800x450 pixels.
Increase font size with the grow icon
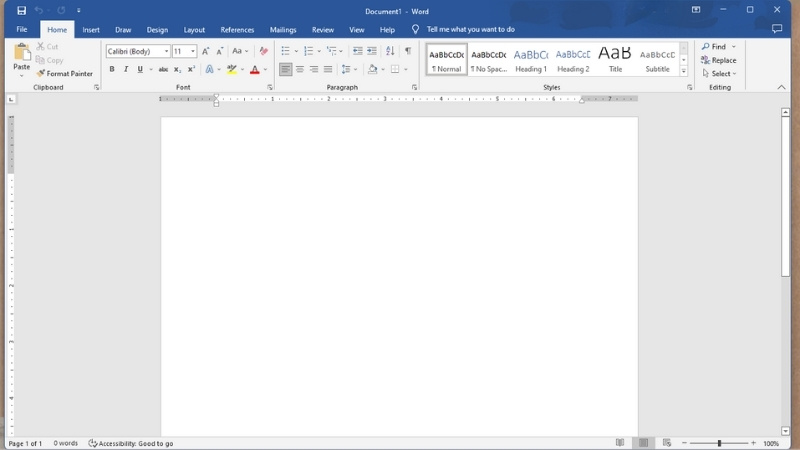[206, 51]
